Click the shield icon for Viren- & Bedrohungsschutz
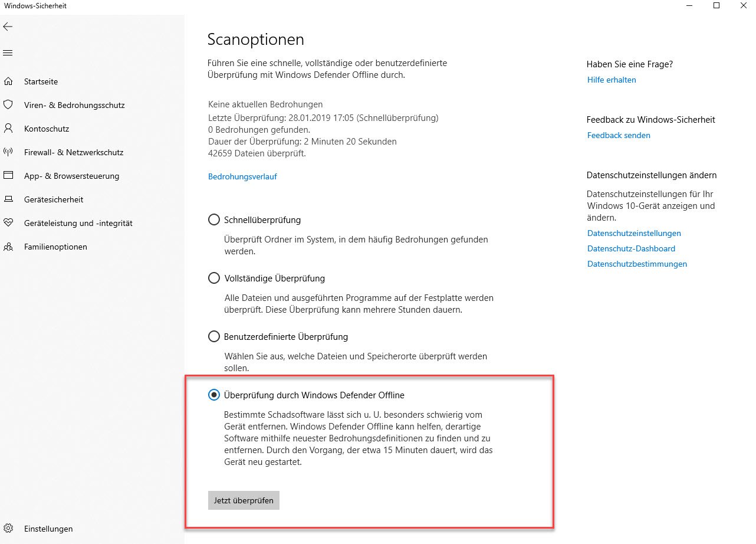Viewport: 756px width, 544px height. click(x=8, y=105)
